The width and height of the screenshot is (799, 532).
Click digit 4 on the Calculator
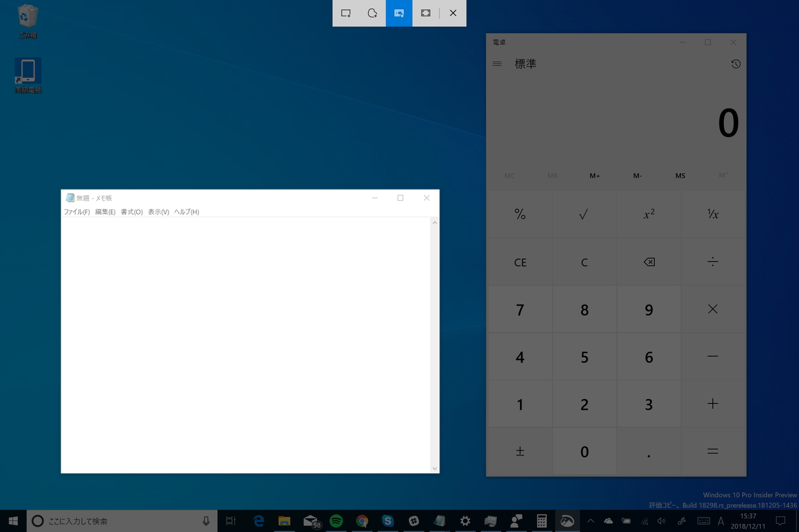(x=520, y=357)
